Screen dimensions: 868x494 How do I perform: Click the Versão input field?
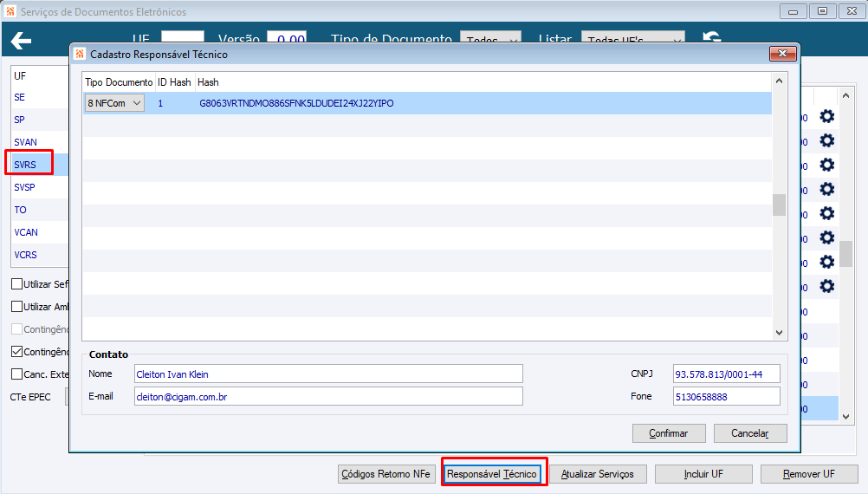tap(287, 37)
